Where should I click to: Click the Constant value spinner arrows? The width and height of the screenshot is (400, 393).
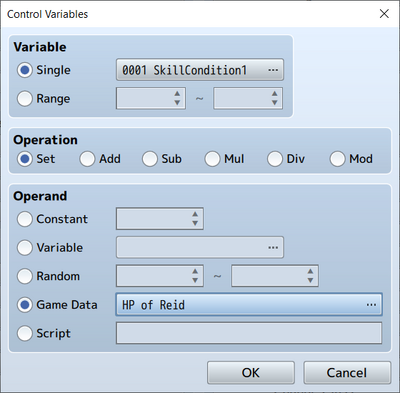point(195,219)
